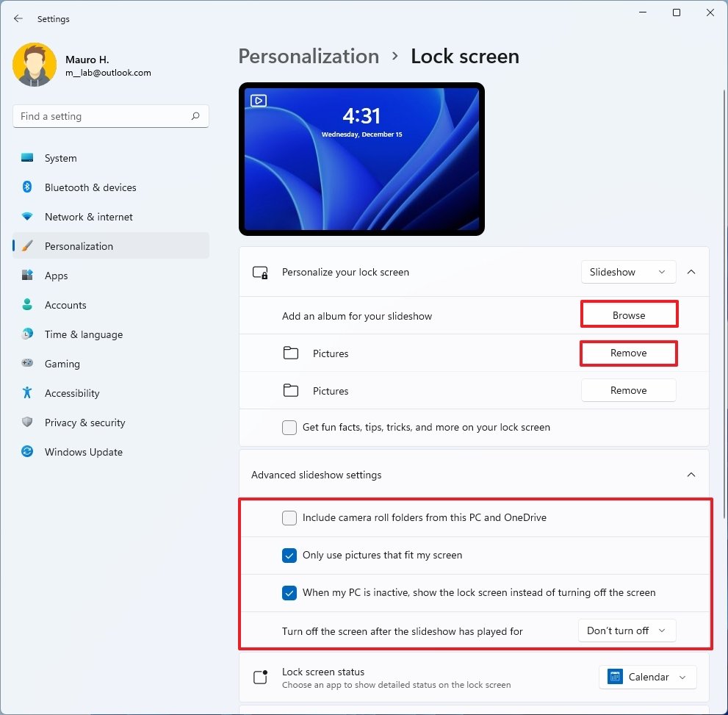Collapse Advanced slideshow settings chevron
Screen dimensions: 728x715
click(691, 475)
